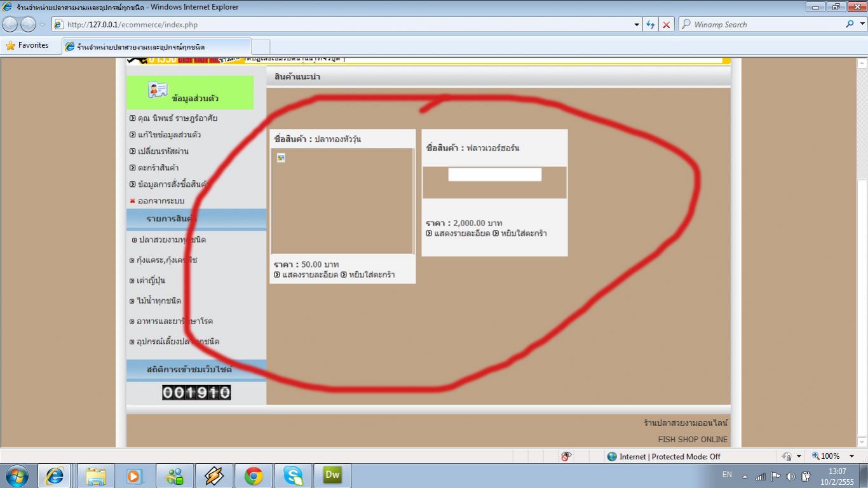This screenshot has height=488, width=868.
Task: Click หยิบใส่ตะกร้า for ปลาทองหัววุ้น
Action: pos(372,274)
